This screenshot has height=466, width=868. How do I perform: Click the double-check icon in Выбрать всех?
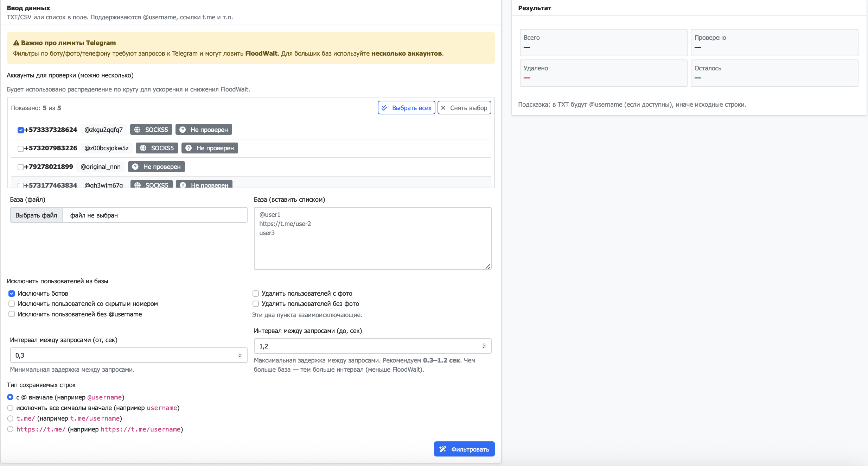tap(384, 108)
